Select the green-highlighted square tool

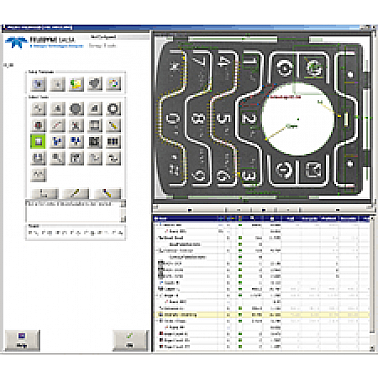pyautogui.click(x=38, y=142)
